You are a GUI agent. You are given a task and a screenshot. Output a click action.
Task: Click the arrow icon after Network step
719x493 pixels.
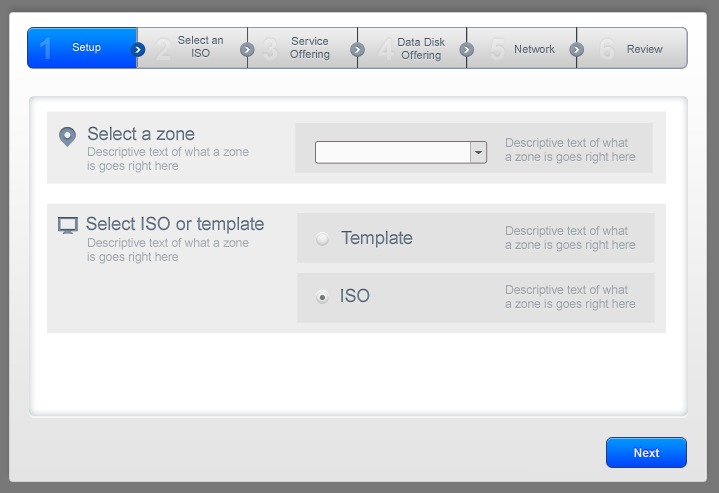pos(576,49)
